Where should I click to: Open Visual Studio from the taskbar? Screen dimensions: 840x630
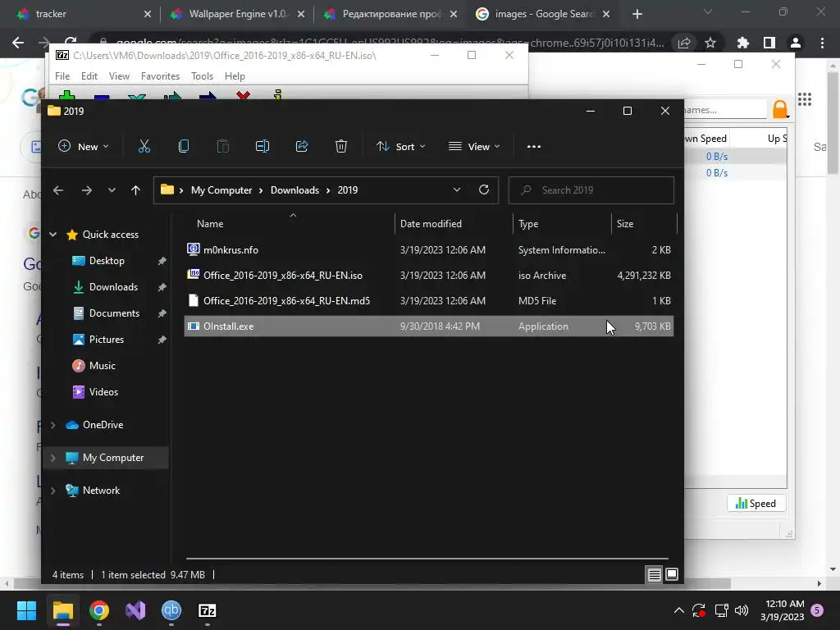[x=135, y=610]
